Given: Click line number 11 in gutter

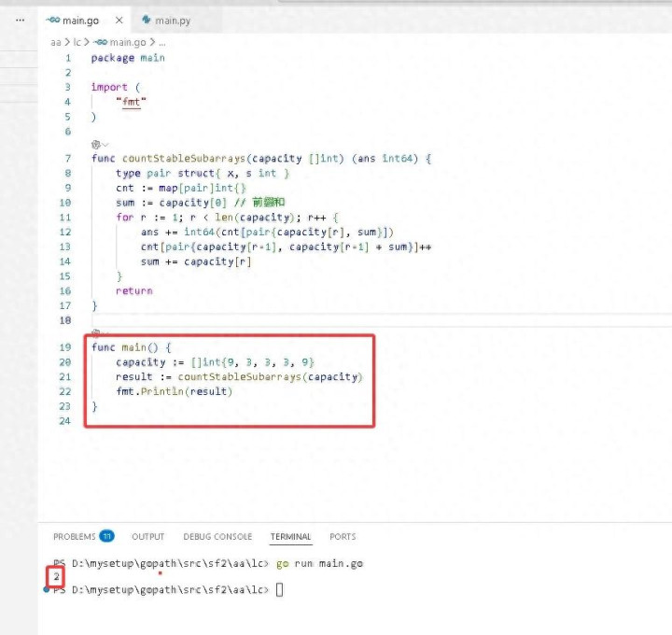Looking at the screenshot, I should (65, 218).
